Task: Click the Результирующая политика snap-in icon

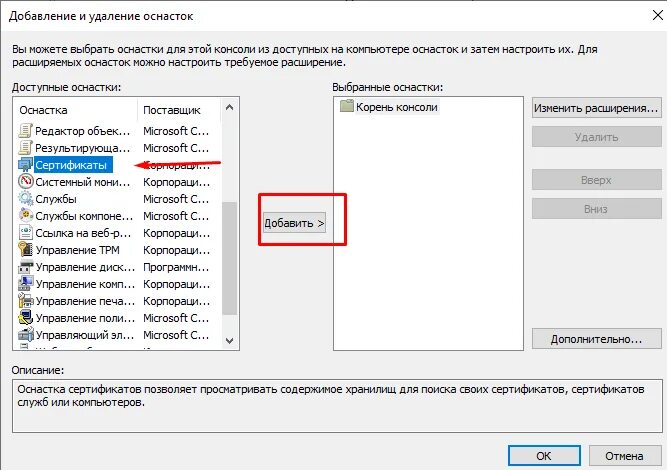Action: [26, 148]
